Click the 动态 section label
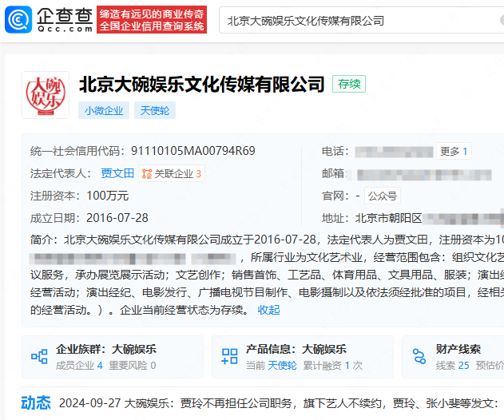This screenshot has width=504, height=420. pyautogui.click(x=36, y=402)
